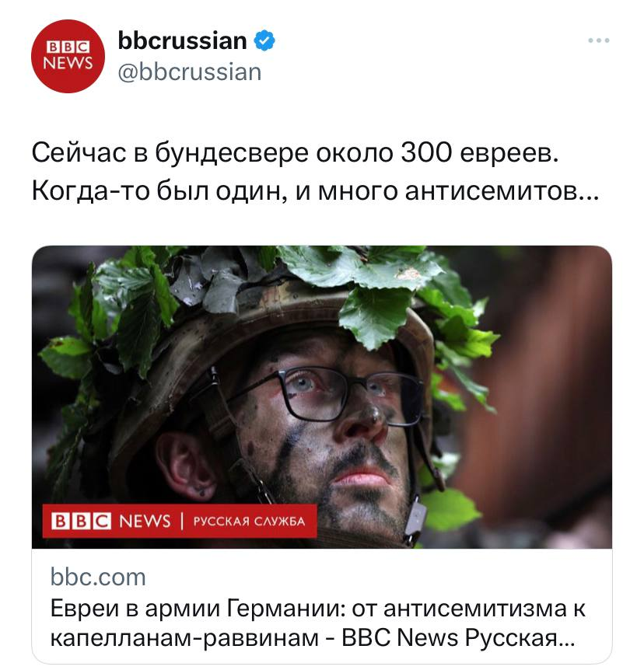Image resolution: width=644 pixels, height=670 pixels.
Task: Click the number 300 in the tweet
Action: point(426,152)
